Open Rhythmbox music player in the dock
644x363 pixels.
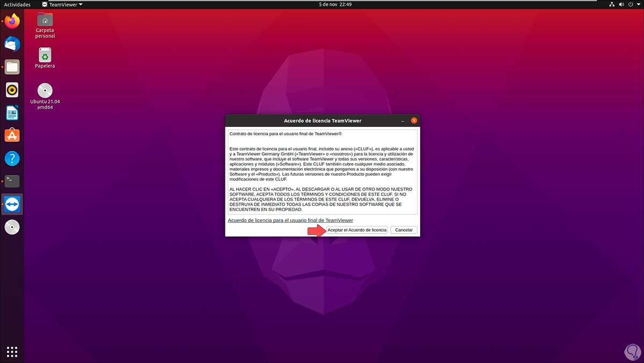tap(12, 90)
